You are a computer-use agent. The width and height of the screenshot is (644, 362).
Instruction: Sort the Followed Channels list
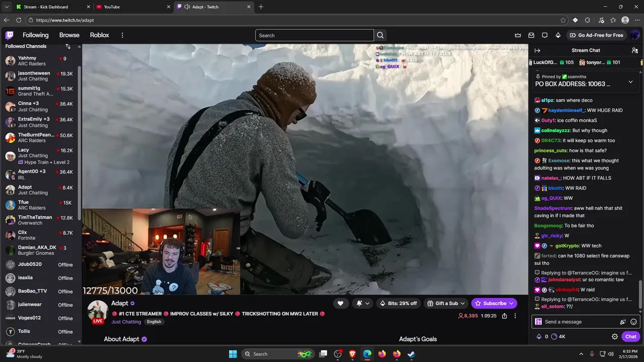click(x=68, y=46)
